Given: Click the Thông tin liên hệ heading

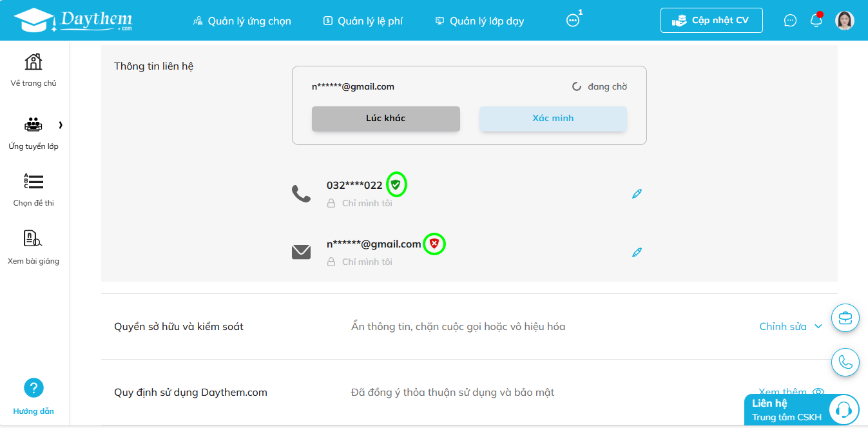Looking at the screenshot, I should [x=154, y=66].
